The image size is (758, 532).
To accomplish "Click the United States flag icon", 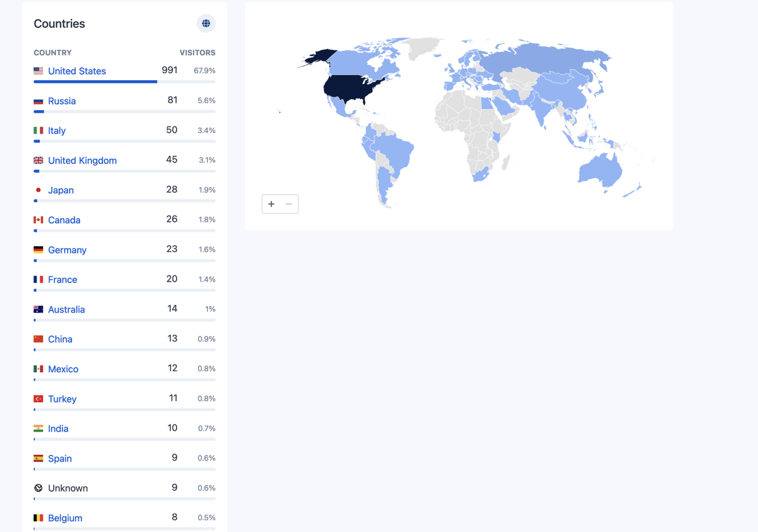I will [x=38, y=71].
